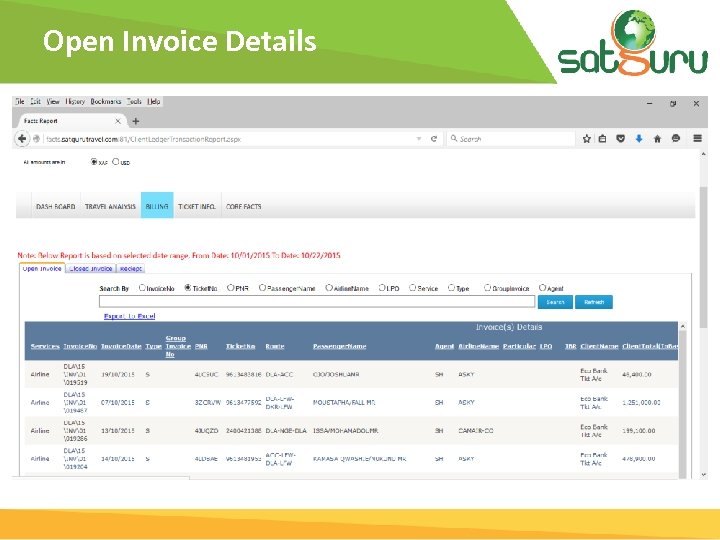Select AirlineName search radio button
Screen dimensions: 720x540
click(x=329, y=288)
